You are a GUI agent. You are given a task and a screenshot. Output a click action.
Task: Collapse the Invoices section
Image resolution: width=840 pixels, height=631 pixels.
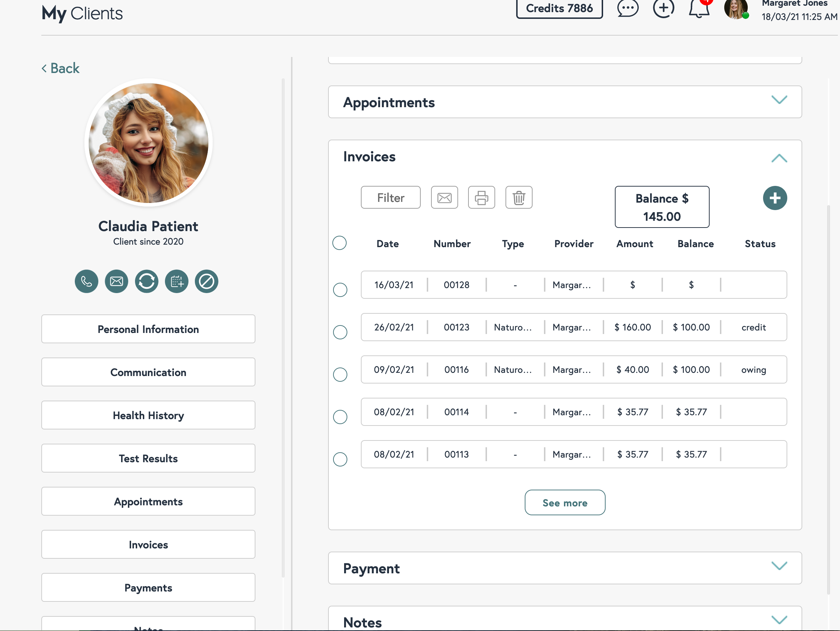778,158
